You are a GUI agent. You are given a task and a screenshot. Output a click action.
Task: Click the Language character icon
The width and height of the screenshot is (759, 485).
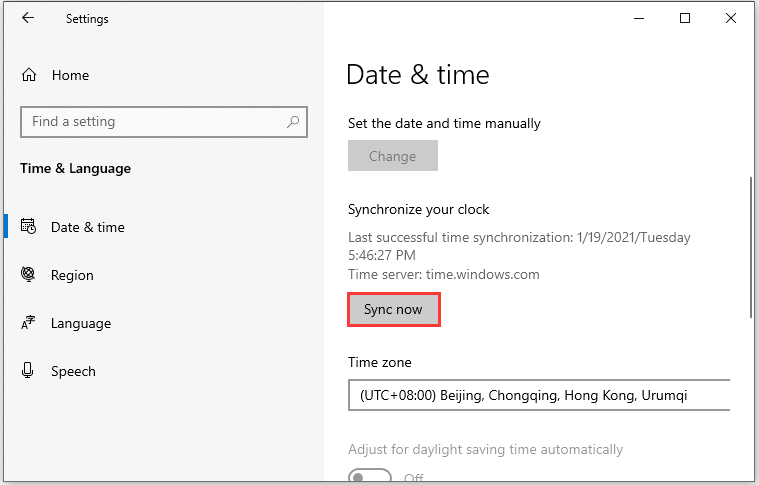tap(28, 322)
